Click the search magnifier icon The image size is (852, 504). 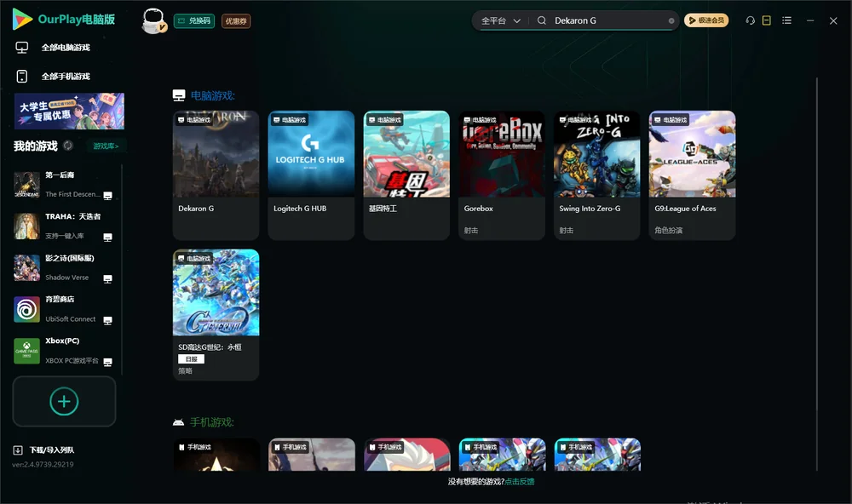pos(542,20)
